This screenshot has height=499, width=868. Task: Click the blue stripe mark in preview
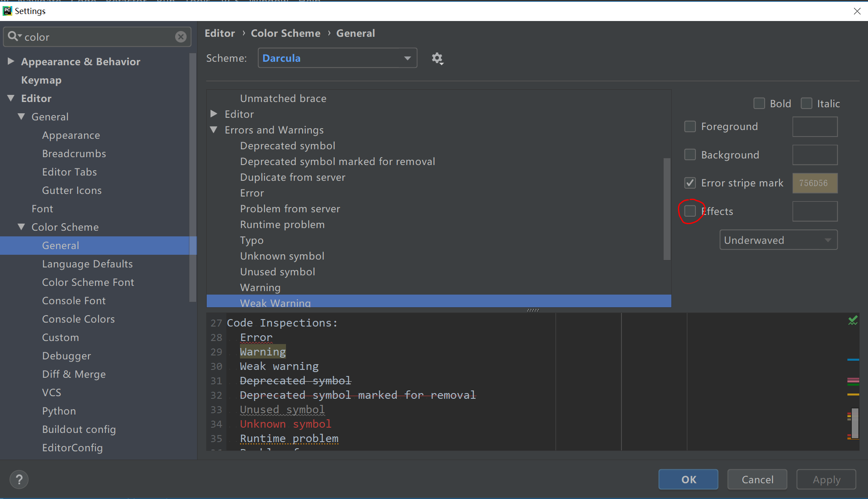pos(853,359)
